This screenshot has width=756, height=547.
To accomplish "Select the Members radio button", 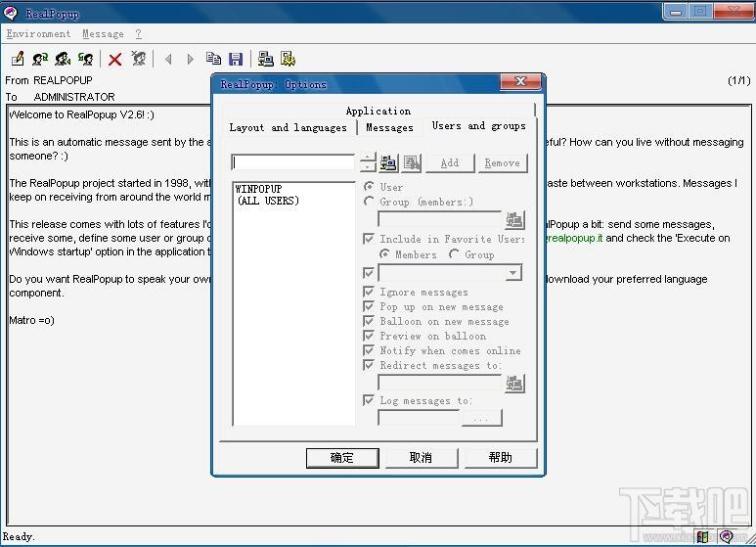I will click(384, 253).
